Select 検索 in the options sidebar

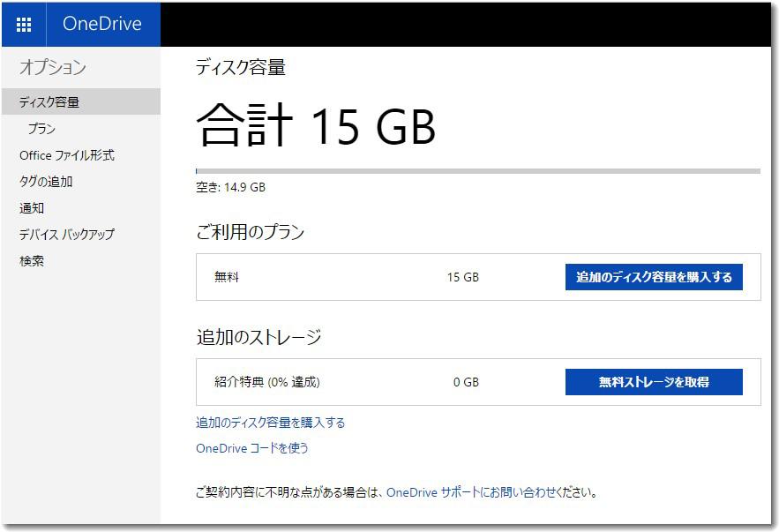coord(31,260)
